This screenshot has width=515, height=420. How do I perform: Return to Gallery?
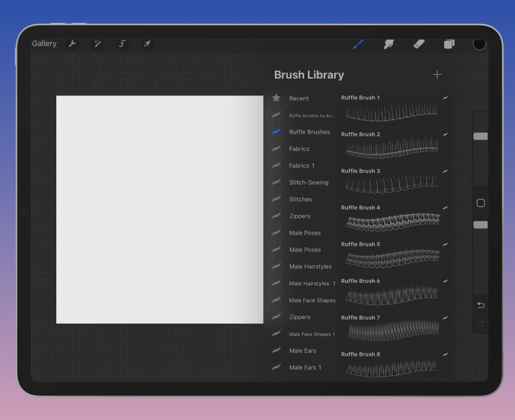pos(44,44)
